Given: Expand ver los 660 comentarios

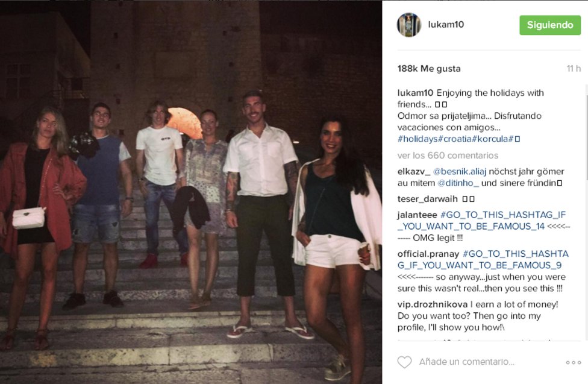Looking at the screenshot, I should click(448, 156).
